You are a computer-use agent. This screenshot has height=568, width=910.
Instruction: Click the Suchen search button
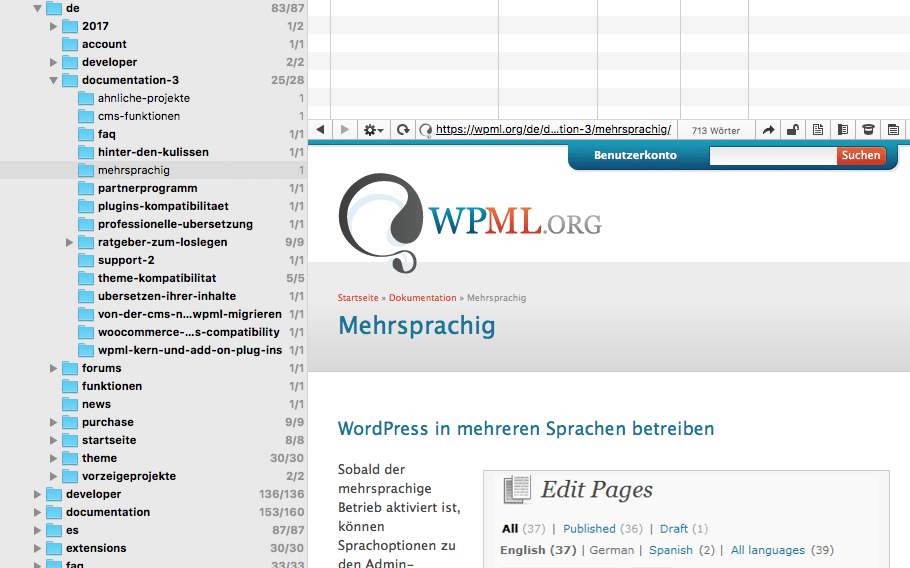click(x=860, y=156)
